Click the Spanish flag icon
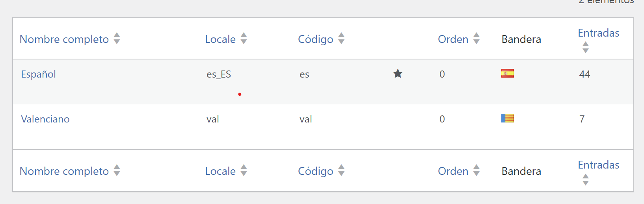Image resolution: width=644 pixels, height=204 pixels. point(507,73)
